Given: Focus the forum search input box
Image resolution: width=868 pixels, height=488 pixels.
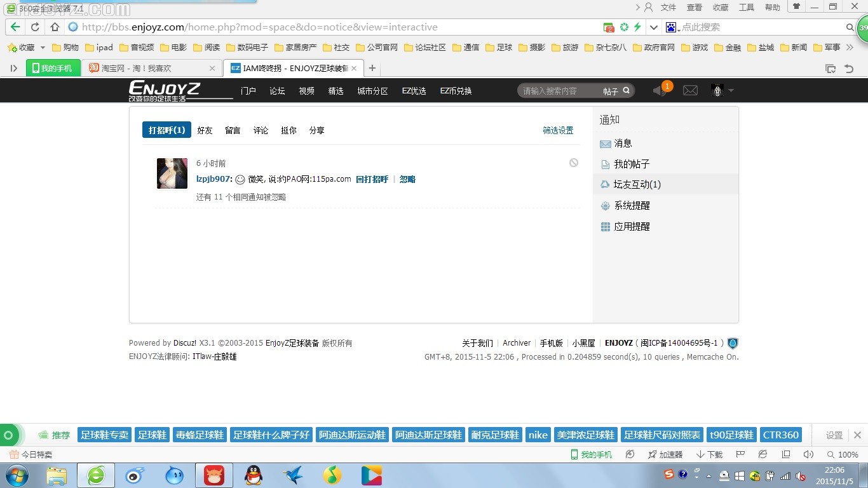Looking at the screenshot, I should (559, 91).
